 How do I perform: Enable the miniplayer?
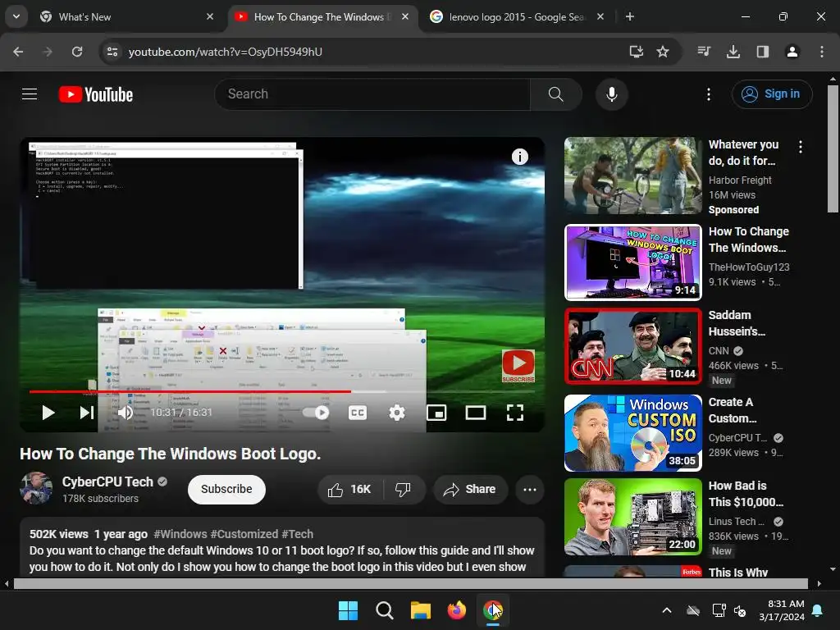click(x=436, y=413)
